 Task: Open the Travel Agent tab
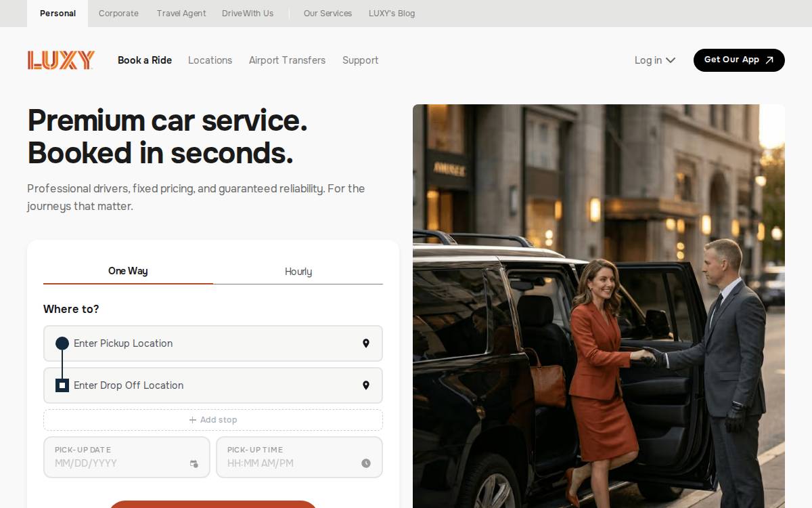(181, 14)
